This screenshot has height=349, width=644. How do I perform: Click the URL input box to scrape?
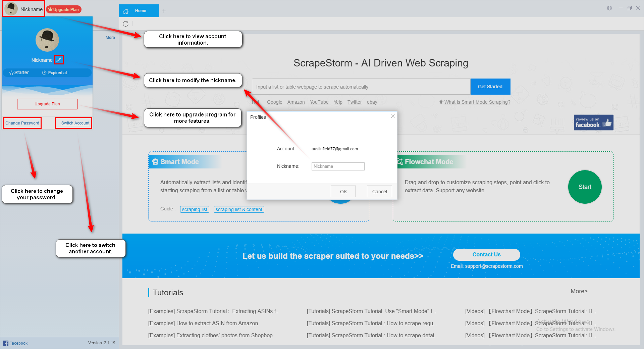point(361,87)
